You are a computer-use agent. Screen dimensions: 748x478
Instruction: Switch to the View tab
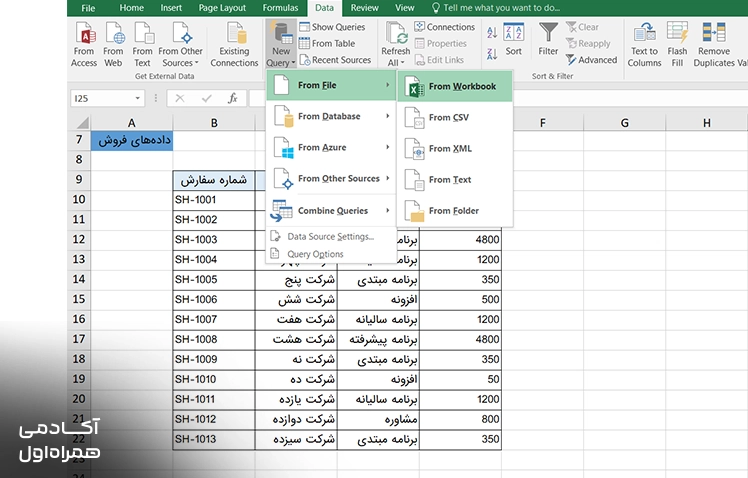tap(405, 8)
